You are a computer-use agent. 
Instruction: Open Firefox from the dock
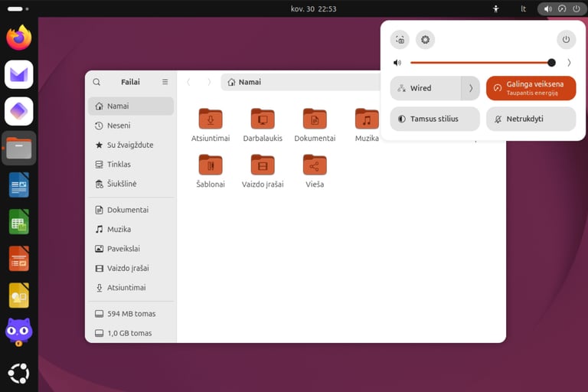18,38
